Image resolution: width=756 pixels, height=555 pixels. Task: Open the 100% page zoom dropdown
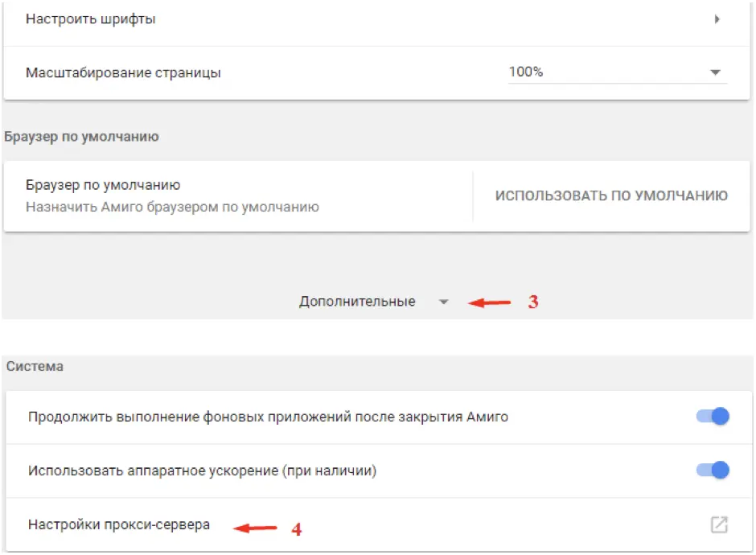(616, 72)
